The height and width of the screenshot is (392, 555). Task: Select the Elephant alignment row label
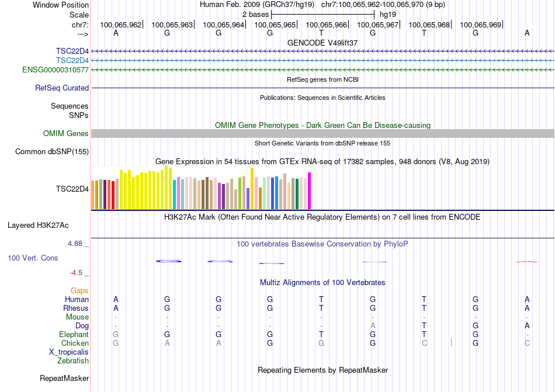[x=74, y=334]
